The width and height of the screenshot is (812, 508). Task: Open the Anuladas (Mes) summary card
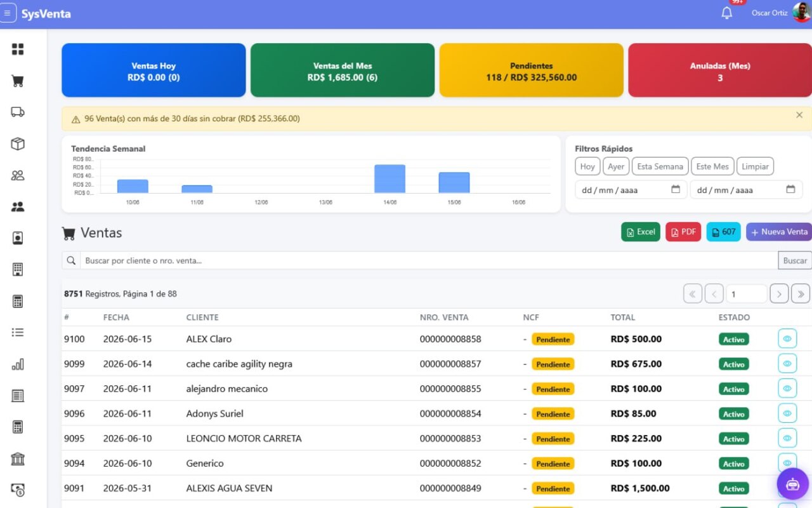pyautogui.click(x=720, y=70)
